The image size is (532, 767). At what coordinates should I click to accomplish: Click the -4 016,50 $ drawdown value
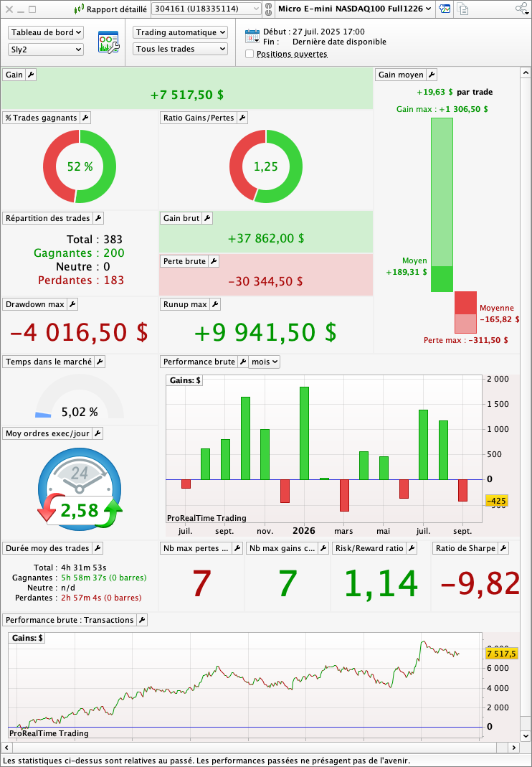tap(79, 332)
